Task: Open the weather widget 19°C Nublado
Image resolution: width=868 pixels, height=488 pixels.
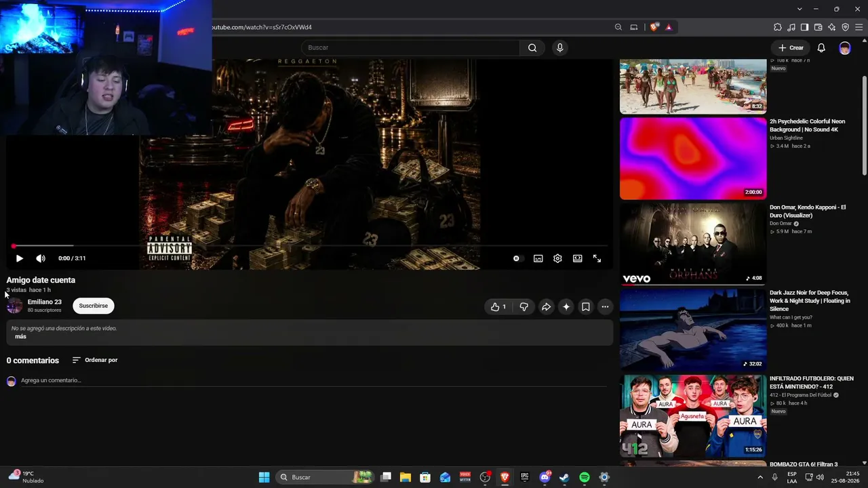Action: (26, 477)
